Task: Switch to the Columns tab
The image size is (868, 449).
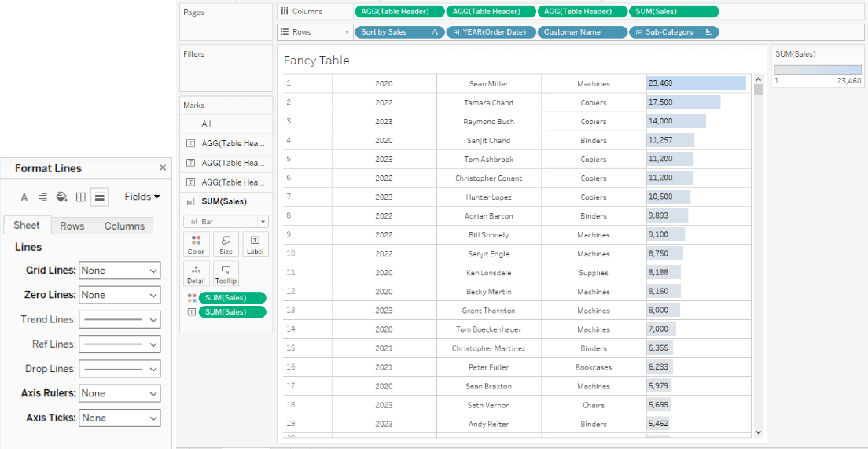Action: (x=124, y=226)
